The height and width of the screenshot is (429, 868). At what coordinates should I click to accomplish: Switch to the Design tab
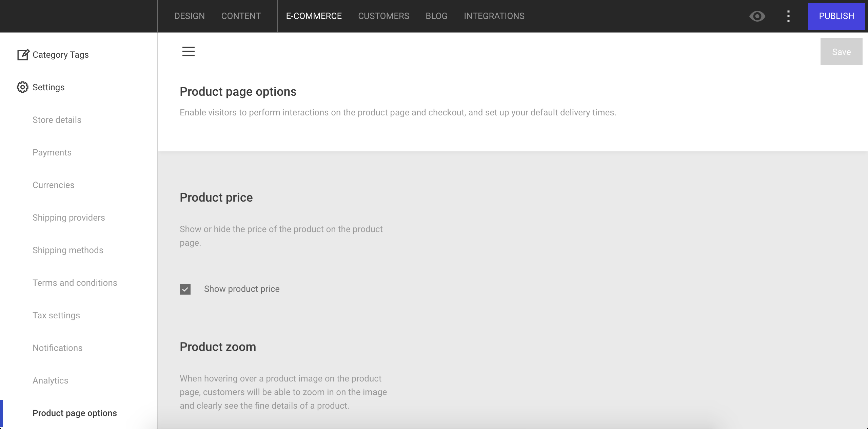pos(189,16)
